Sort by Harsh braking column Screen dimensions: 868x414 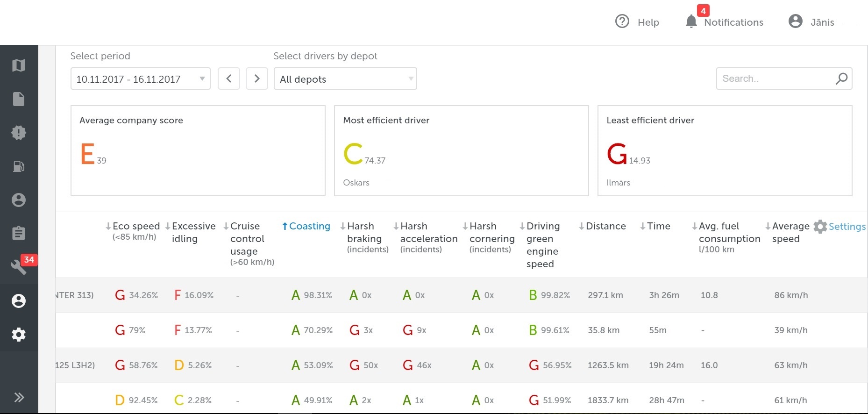pos(364,237)
